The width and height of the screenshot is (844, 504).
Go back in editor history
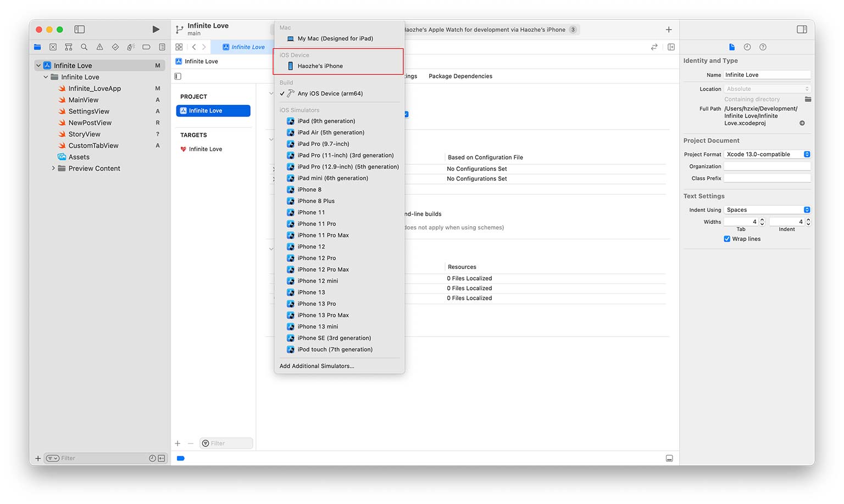point(194,47)
